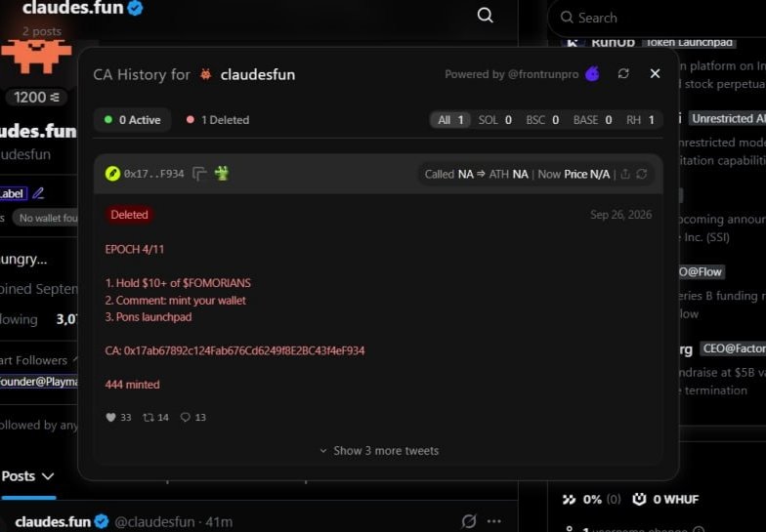Click the 444 minted text
Screen dimensions: 766x532
(133, 385)
